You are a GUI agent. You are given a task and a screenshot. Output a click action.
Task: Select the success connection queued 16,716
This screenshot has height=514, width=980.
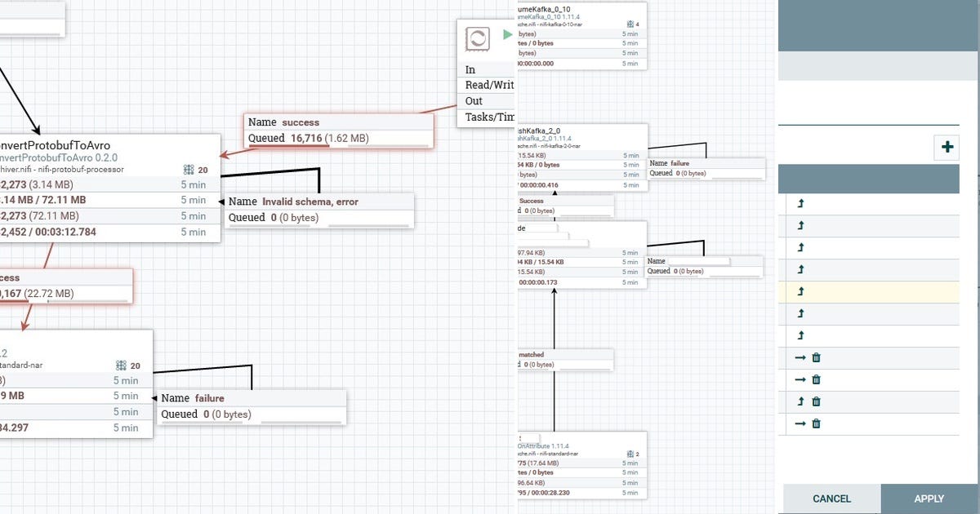[339, 131]
